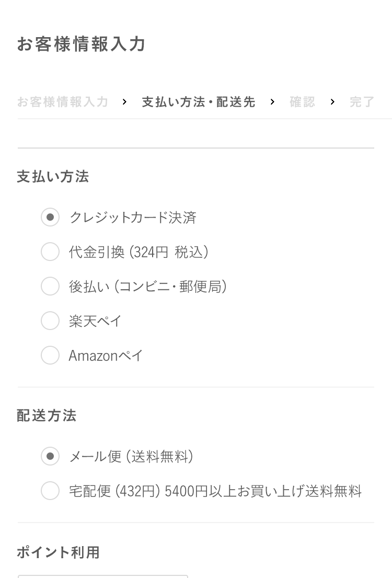Screen dimensions: 392x578
Task: Click the ポイント利用 input field below heading
Action: [x=103, y=576]
